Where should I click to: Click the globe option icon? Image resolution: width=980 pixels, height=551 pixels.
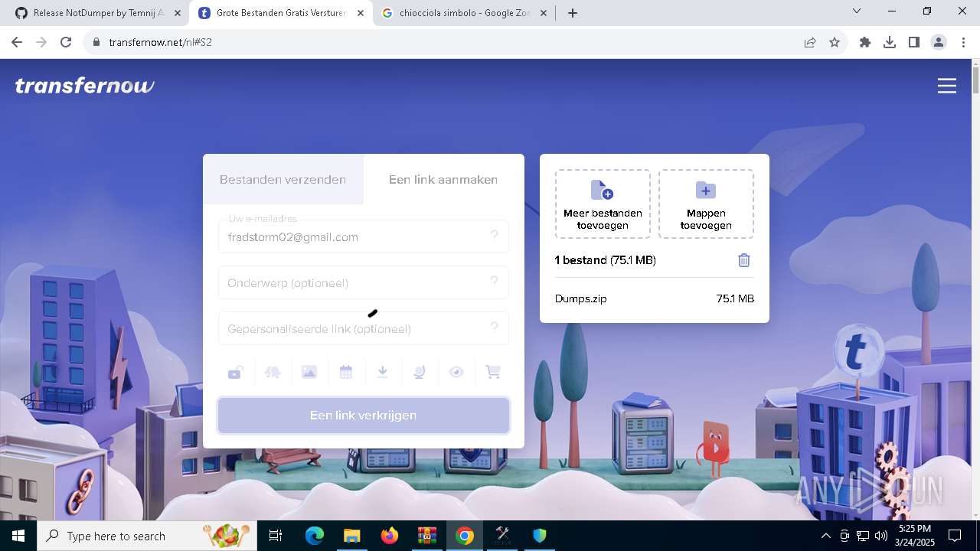click(420, 372)
